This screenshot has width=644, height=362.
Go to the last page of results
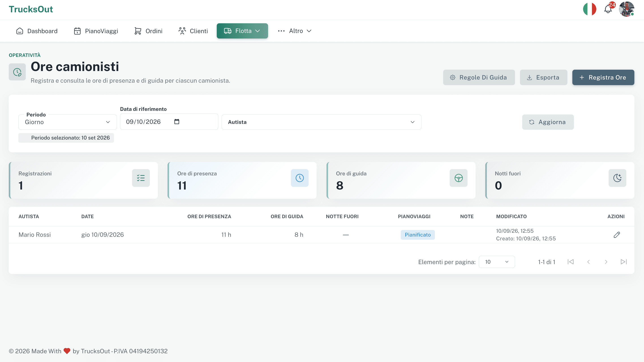pyautogui.click(x=624, y=262)
